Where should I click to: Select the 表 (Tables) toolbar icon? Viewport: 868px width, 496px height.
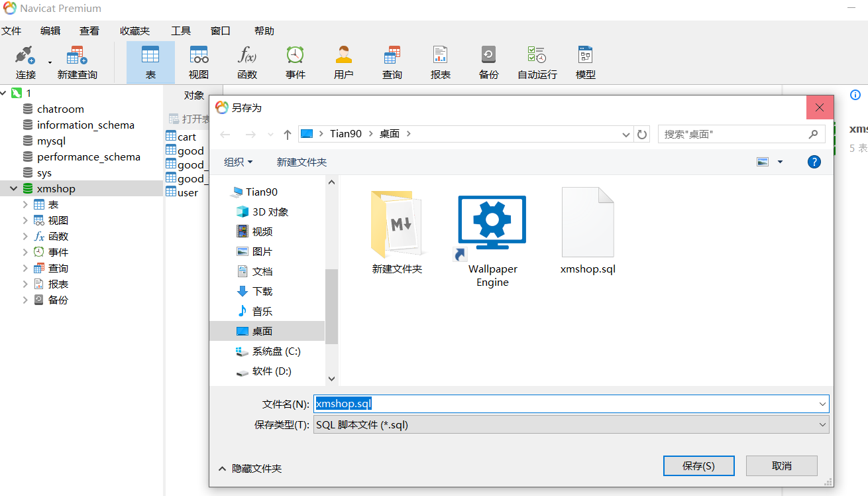pos(150,61)
